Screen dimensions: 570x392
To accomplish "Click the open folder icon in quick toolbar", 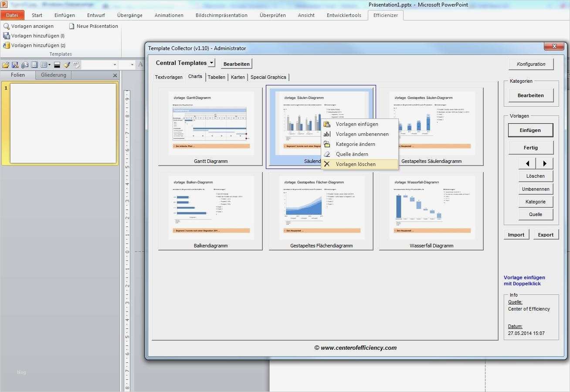I will pos(6,65).
